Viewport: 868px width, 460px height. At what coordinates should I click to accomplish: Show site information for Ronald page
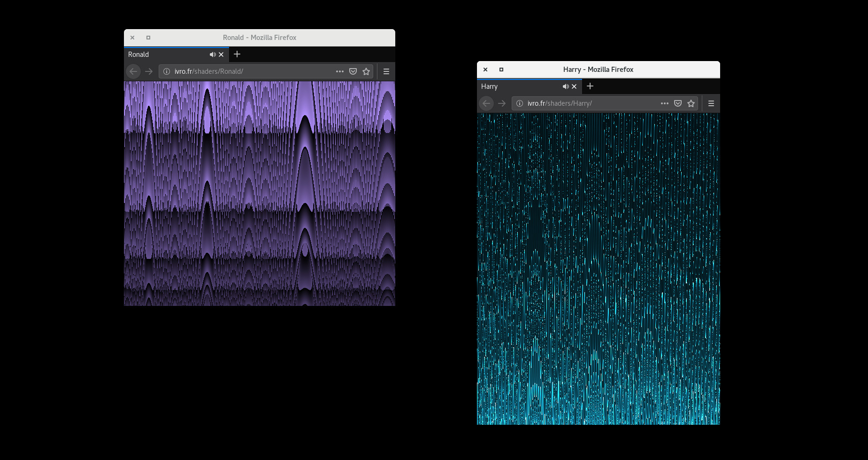tap(167, 71)
